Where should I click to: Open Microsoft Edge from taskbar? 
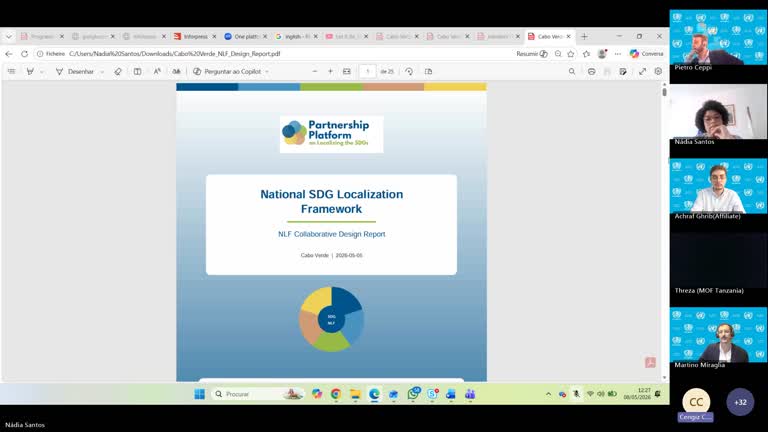[x=374, y=394]
